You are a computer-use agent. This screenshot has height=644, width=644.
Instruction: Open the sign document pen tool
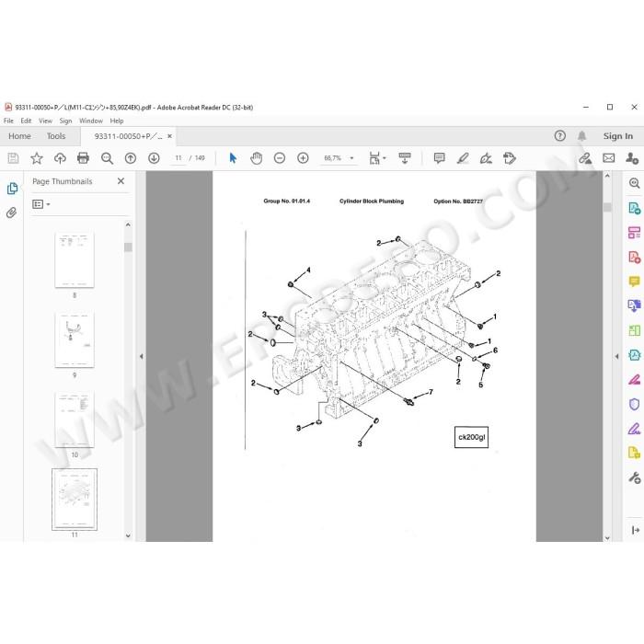click(486, 158)
